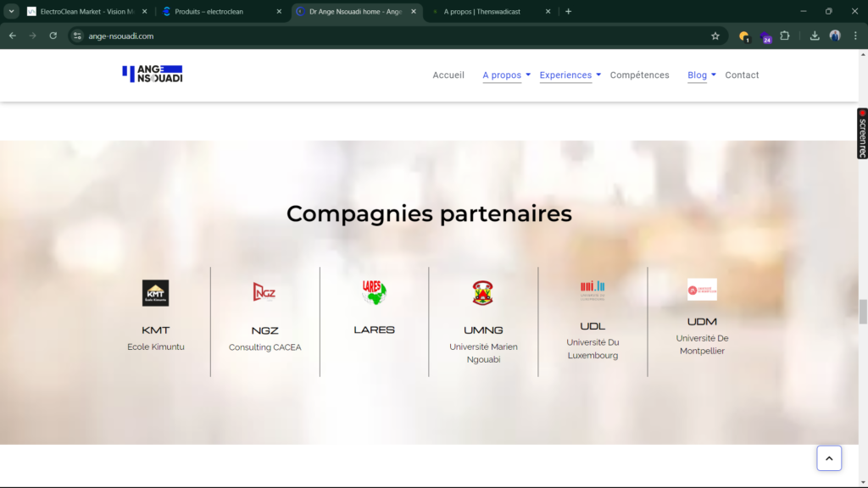Click the NGZ Consulting logo image
The width and height of the screenshot is (868, 488).
pos(264,291)
